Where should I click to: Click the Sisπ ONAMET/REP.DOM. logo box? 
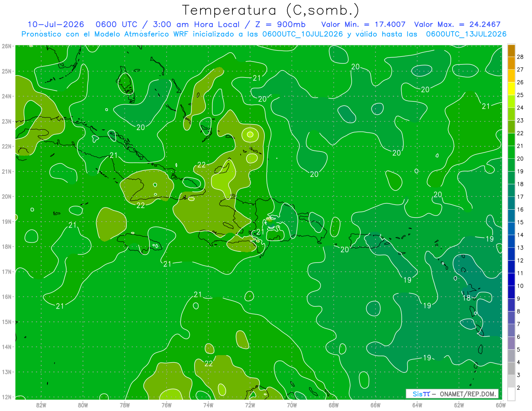pyautogui.click(x=452, y=394)
